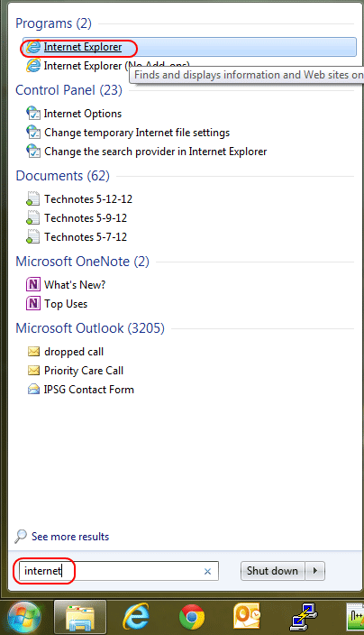The image size is (364, 635).
Task: Open the Priority Care Call email
Action: [x=84, y=371]
